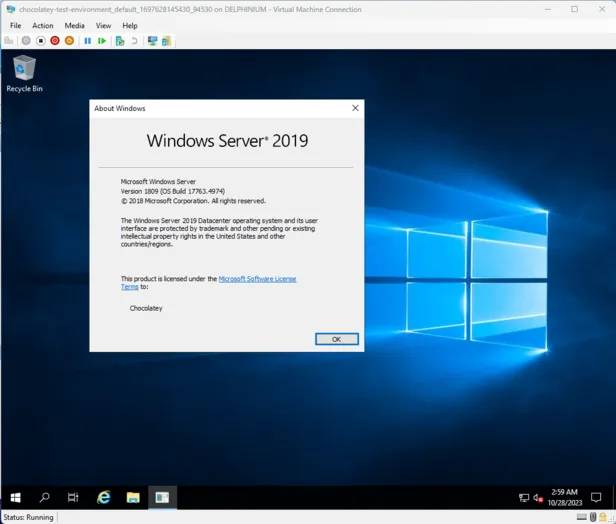
Task: Save the VM state with the orange icon
Action: point(69,41)
